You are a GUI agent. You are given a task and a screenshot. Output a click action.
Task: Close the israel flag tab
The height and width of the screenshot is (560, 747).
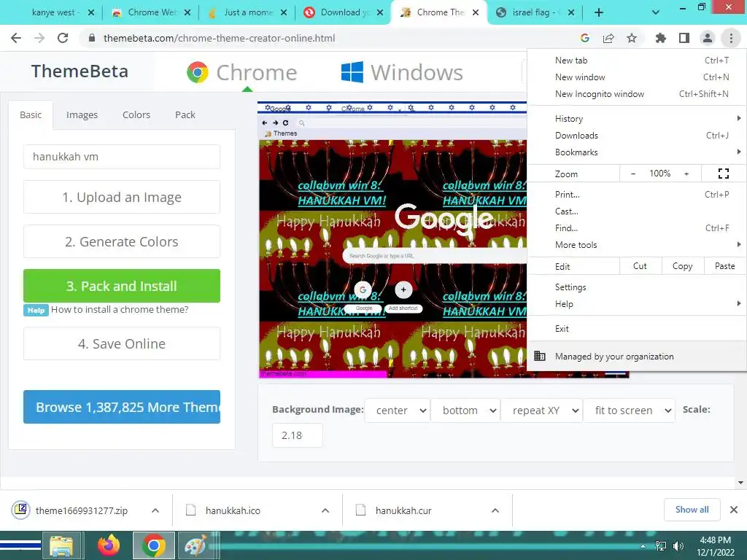(571, 13)
